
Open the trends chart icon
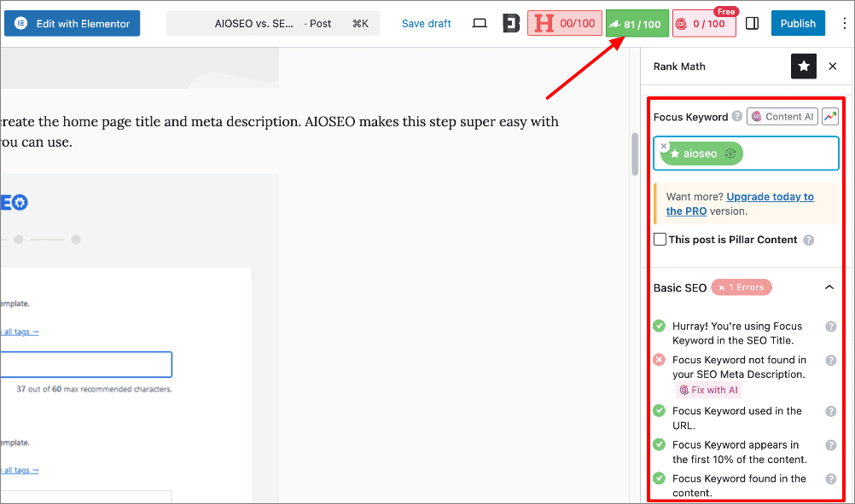click(830, 116)
